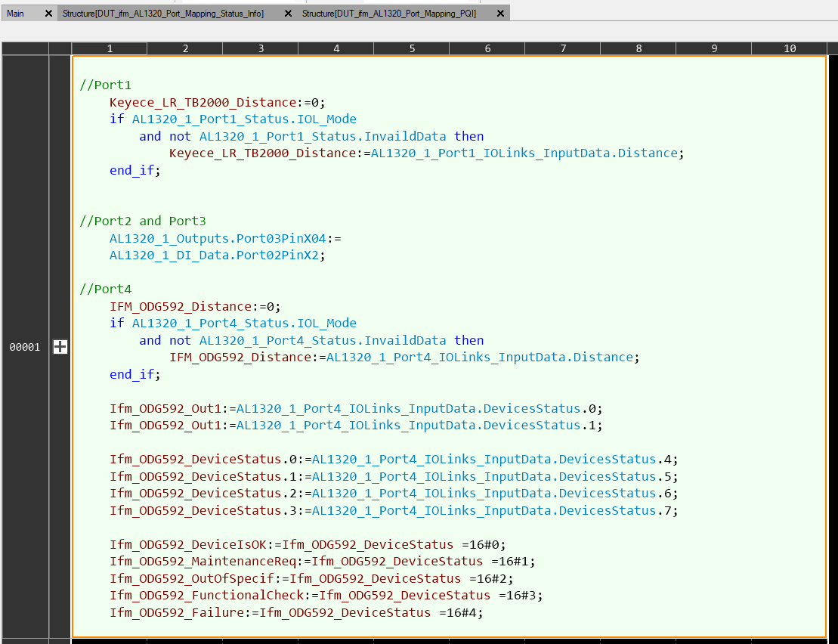Select column header 10
The image size is (838, 644).
(x=790, y=48)
